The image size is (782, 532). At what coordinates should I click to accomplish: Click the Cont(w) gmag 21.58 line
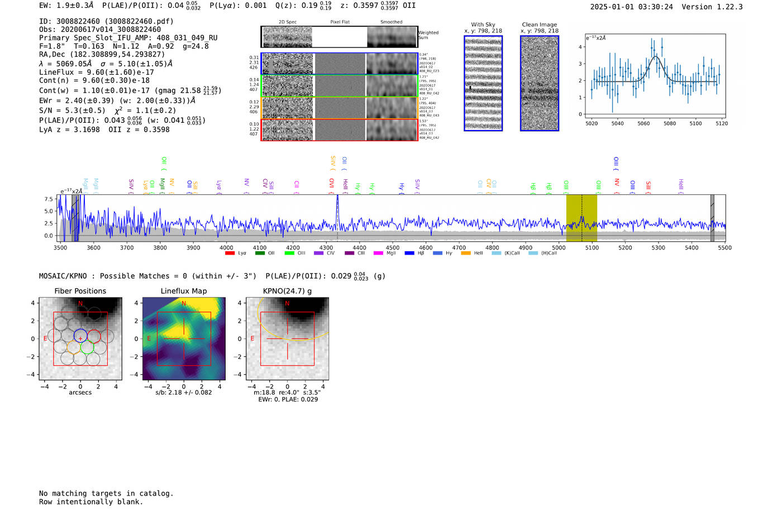[x=130, y=90]
